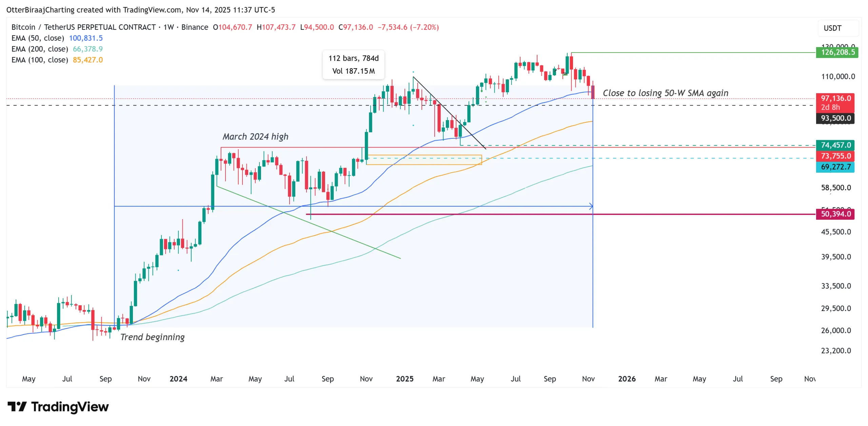Click the 2026 label on the time axis
The width and height of the screenshot is (868, 426).
[627, 379]
